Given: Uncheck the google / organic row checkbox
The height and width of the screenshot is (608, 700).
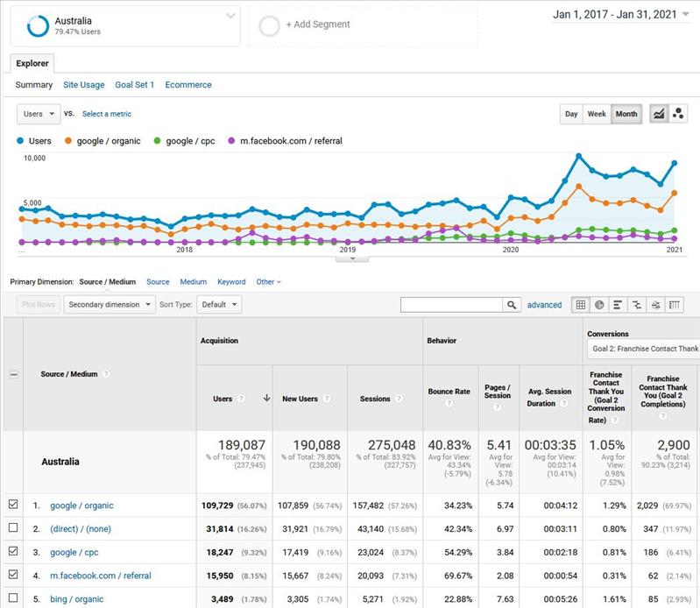Looking at the screenshot, I should (x=13, y=505).
